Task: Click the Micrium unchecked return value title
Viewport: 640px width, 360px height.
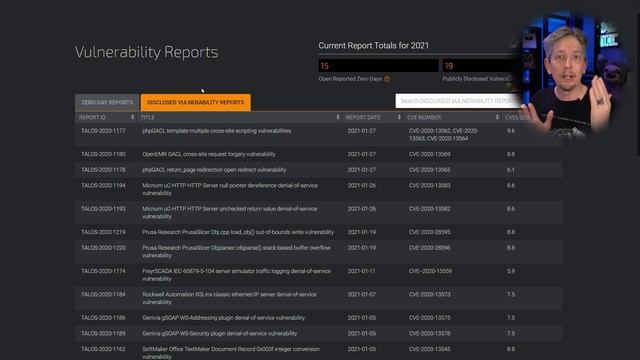Action: tap(229, 212)
